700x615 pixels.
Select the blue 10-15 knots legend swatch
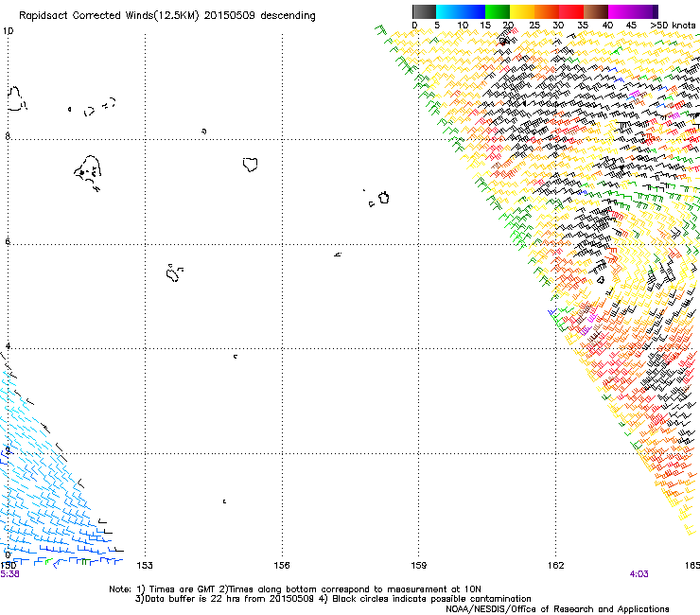tap(473, 11)
